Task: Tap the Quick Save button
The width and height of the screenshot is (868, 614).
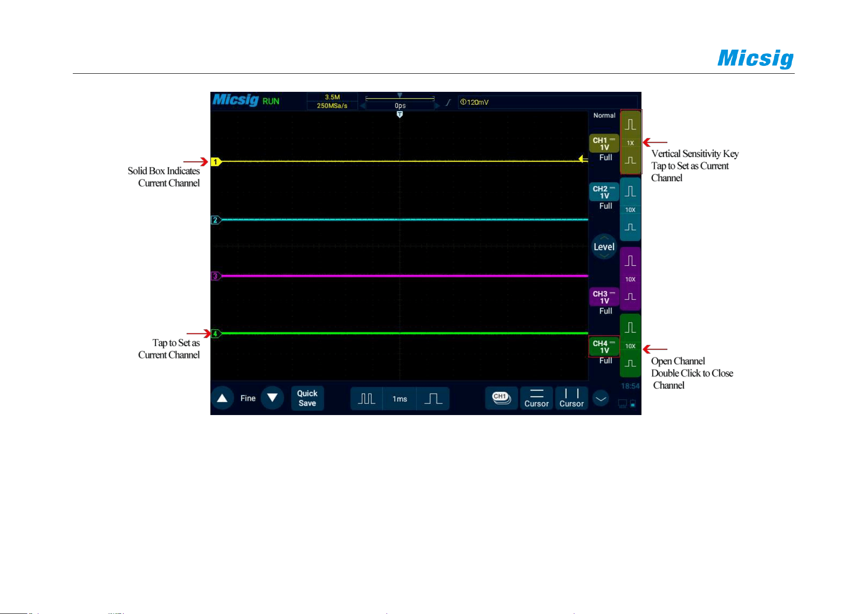Action: 307,398
